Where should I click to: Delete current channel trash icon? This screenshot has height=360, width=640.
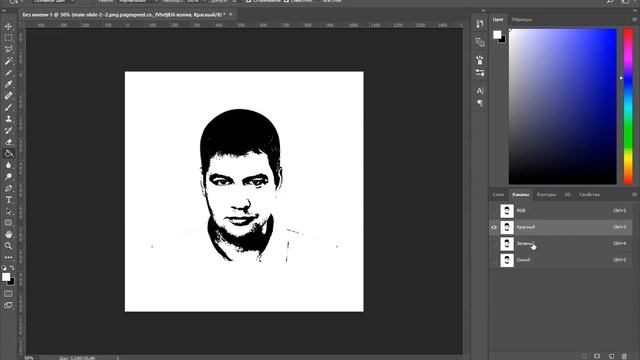pyautogui.click(x=624, y=356)
